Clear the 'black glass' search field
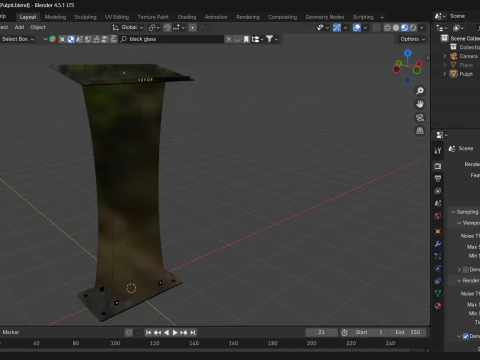Image resolution: width=480 pixels, height=360 pixels. coord(229,39)
